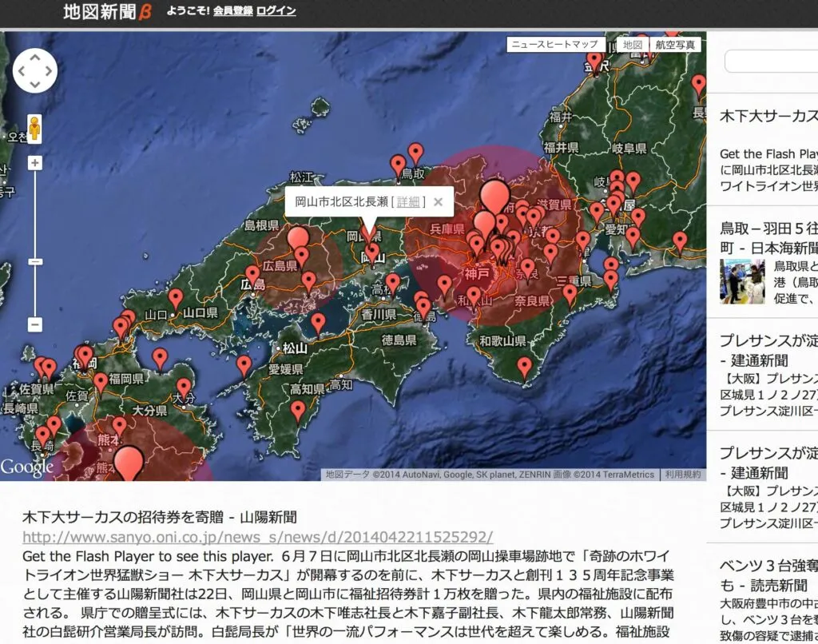Switch to 地図 map view
The image size is (818, 644).
[633, 45]
